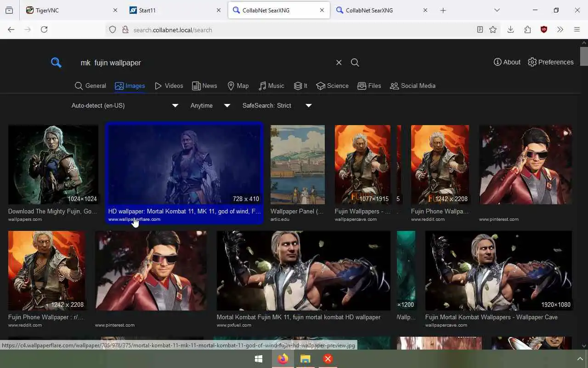This screenshot has height=368, width=588.
Task: Click the tracking protection shield icon
Action: click(113, 29)
